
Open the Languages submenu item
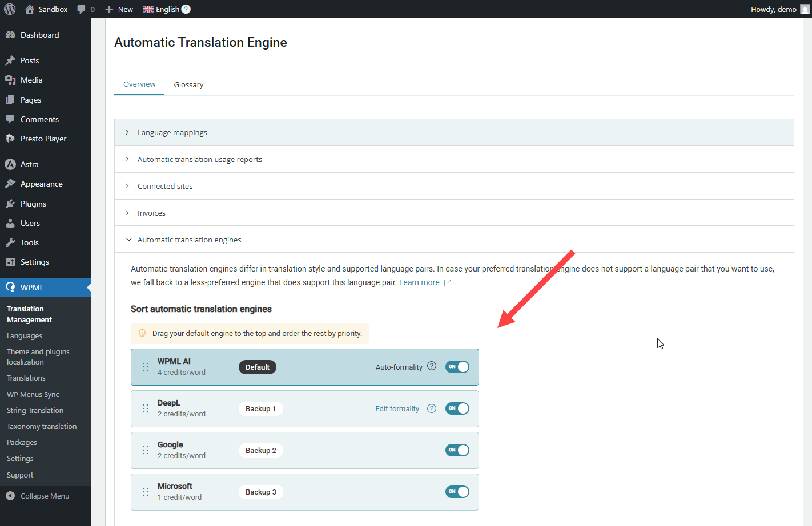(25, 336)
